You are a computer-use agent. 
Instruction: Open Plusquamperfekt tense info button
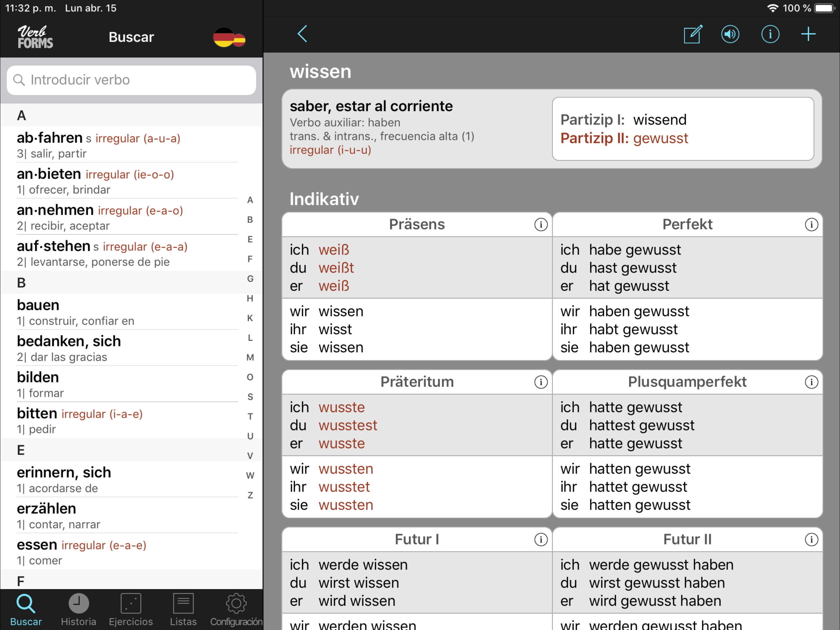click(811, 382)
